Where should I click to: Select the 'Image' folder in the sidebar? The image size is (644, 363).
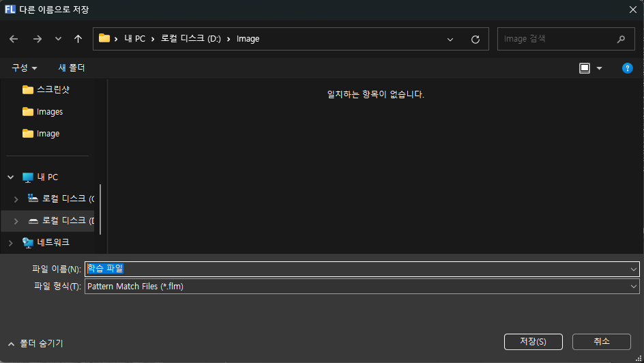[x=41, y=134]
